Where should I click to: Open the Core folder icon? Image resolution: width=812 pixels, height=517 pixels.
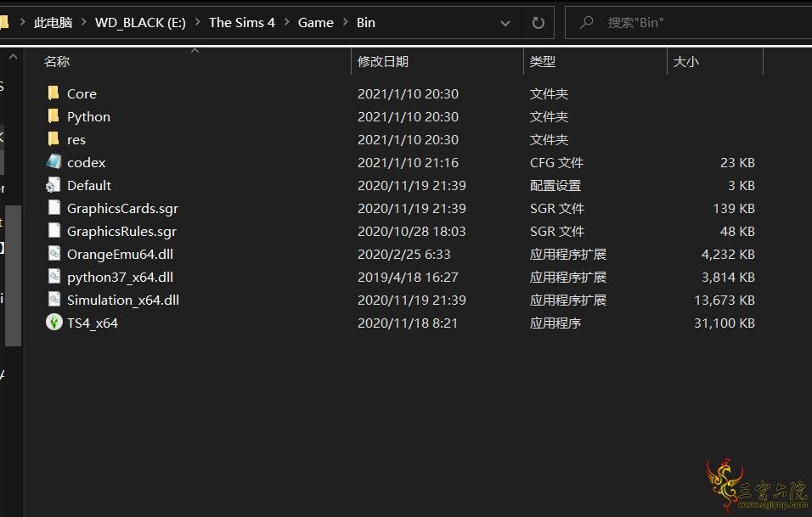click(54, 93)
